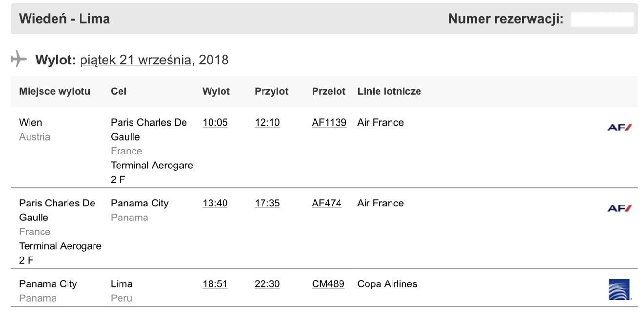Select departure time 13:40
644x320 pixels.
215,203
